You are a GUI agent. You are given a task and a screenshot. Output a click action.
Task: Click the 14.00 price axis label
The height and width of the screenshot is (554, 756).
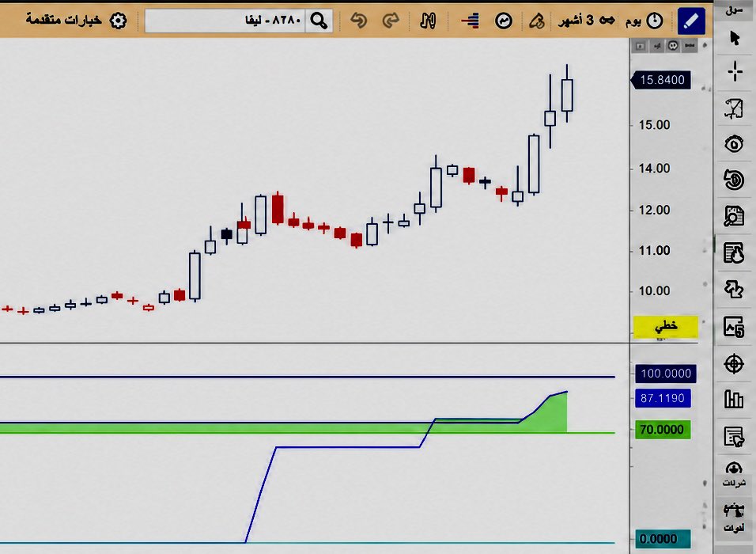point(654,169)
